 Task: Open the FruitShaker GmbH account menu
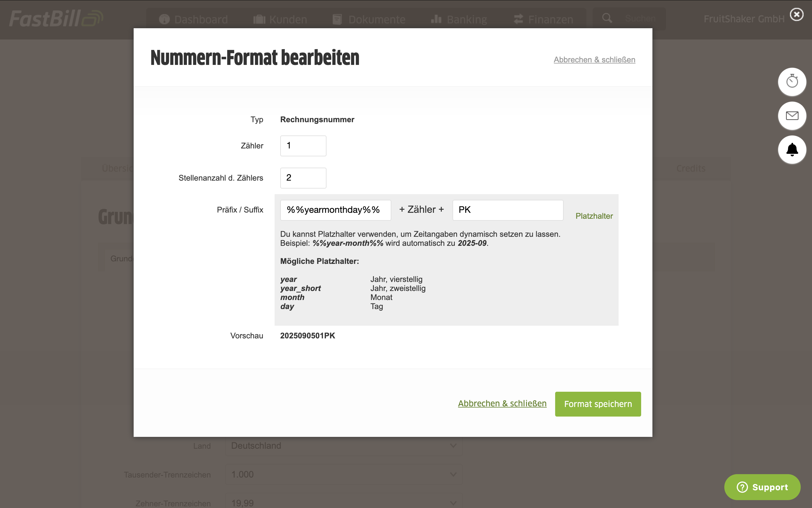tap(744, 19)
